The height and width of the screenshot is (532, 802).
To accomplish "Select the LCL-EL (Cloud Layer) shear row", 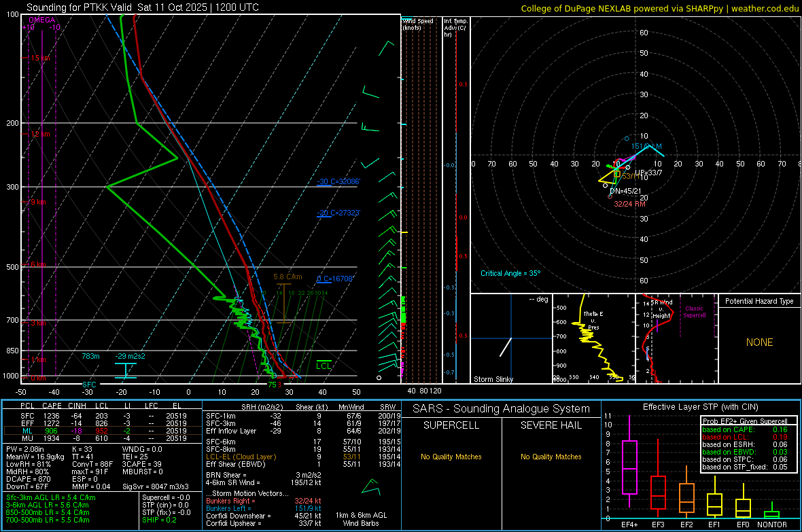I will [x=304, y=457].
